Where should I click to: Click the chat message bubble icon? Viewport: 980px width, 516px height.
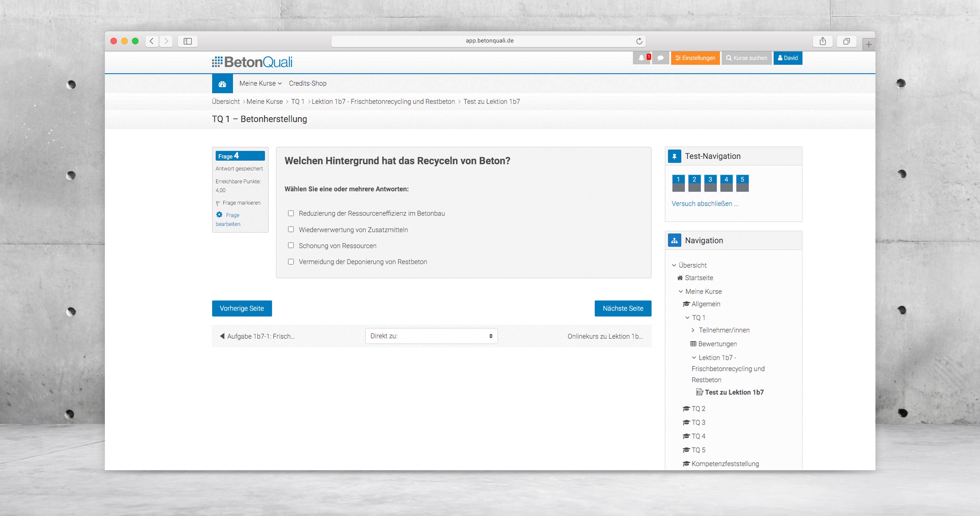660,58
